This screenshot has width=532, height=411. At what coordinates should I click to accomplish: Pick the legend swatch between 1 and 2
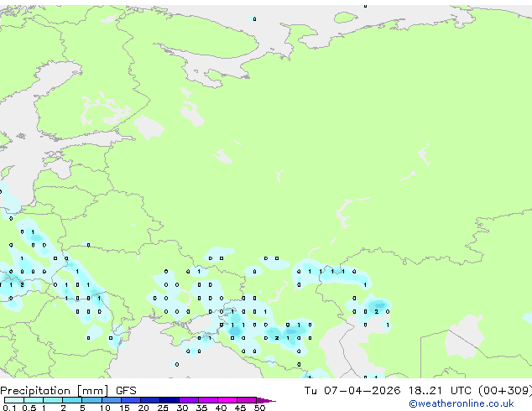pyautogui.click(x=53, y=400)
